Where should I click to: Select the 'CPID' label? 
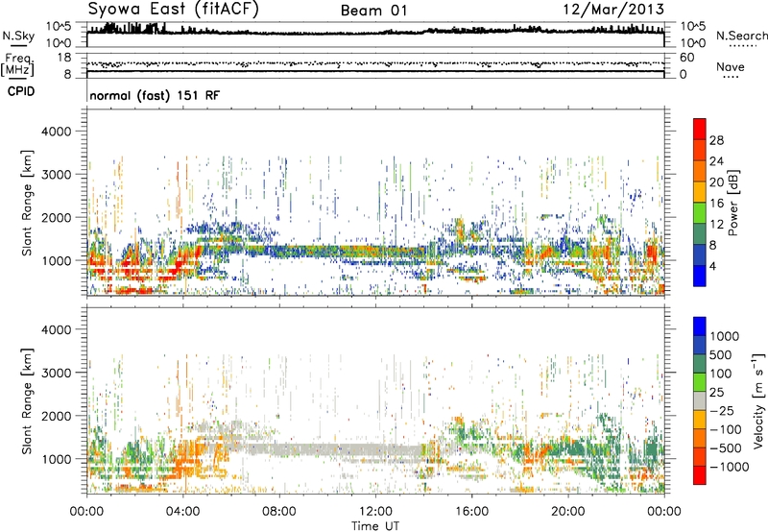21,91
